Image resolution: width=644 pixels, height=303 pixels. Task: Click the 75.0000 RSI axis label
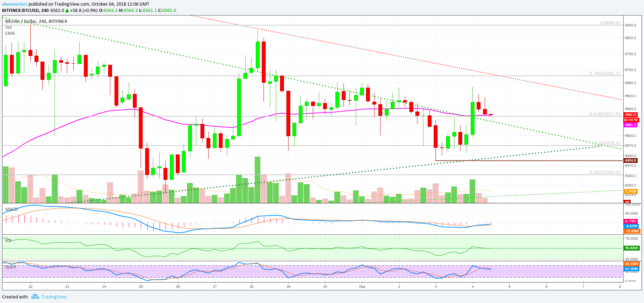[x=631, y=238]
